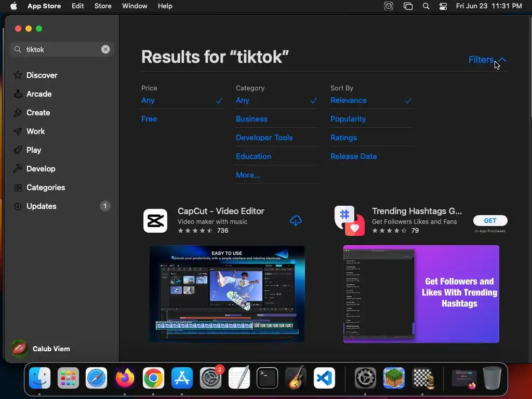
Task: Open Finder from the Dock
Action: tap(39, 378)
